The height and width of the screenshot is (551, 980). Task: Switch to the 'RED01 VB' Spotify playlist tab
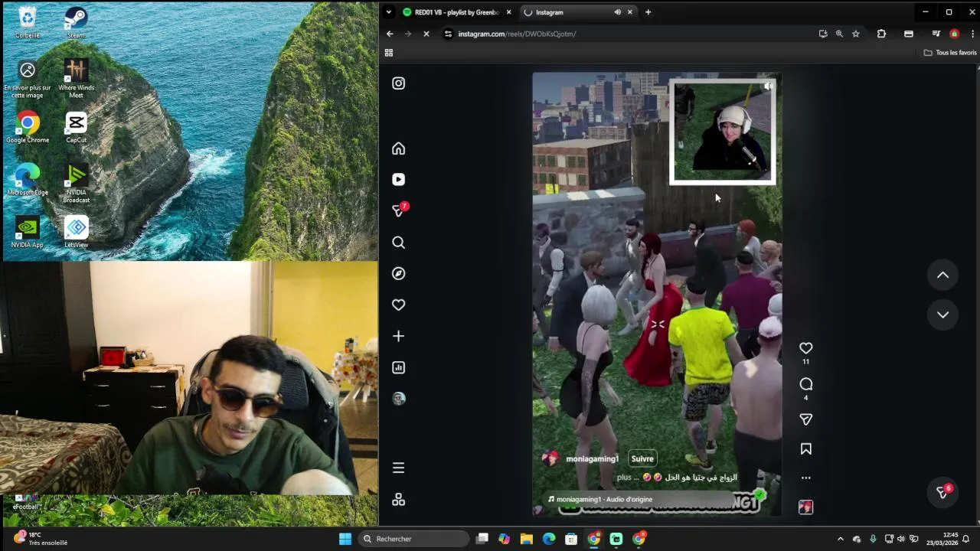click(x=456, y=12)
